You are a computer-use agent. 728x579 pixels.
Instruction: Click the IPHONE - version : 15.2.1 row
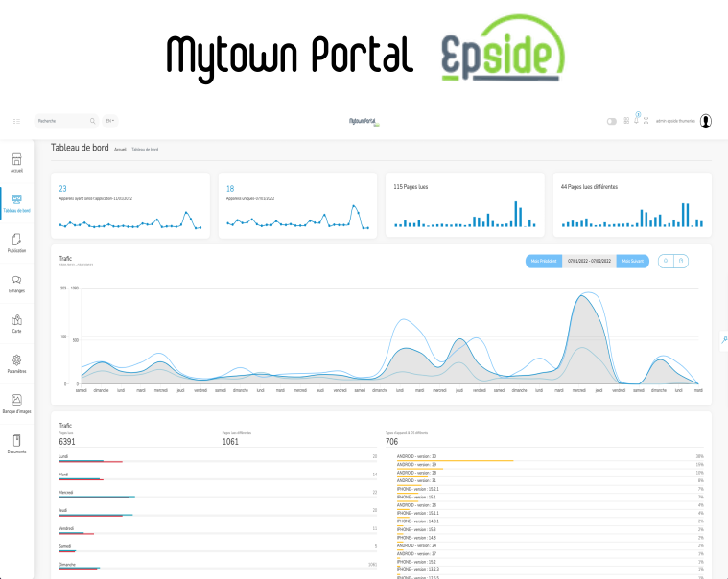(551, 489)
